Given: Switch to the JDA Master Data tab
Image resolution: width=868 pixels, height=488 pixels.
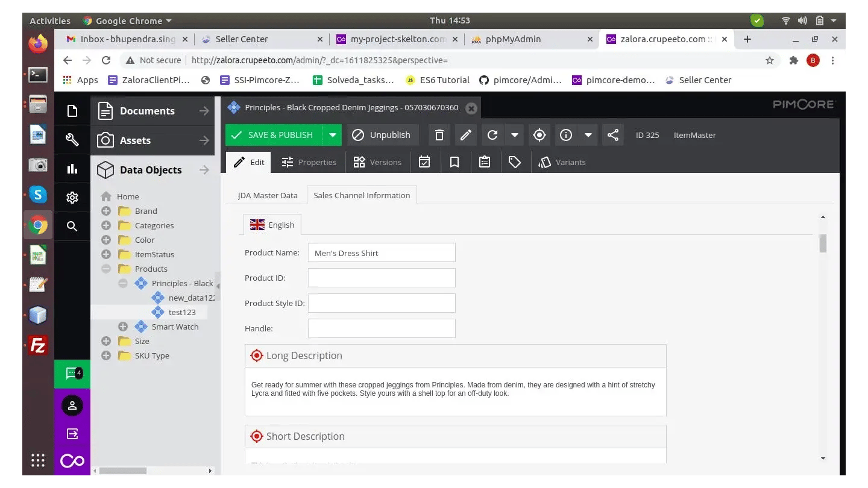Looking at the screenshot, I should (267, 195).
